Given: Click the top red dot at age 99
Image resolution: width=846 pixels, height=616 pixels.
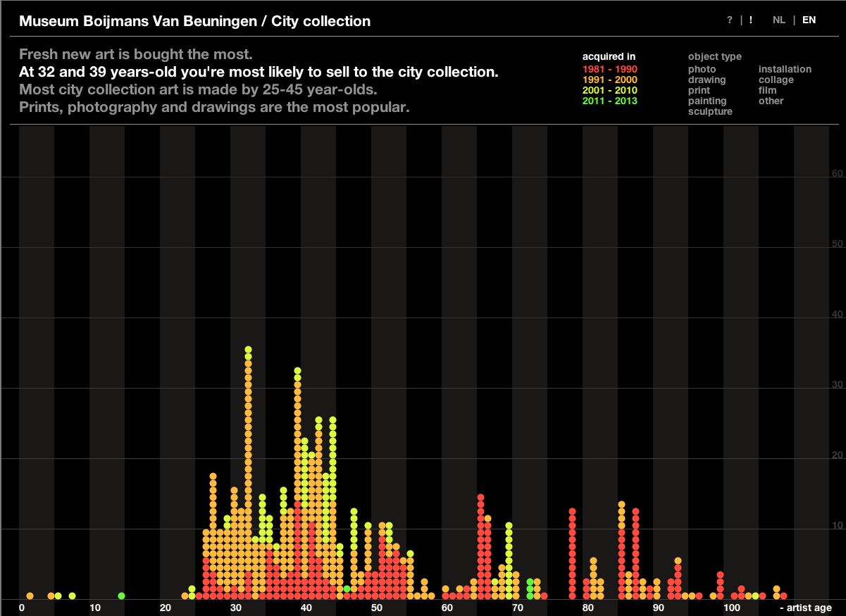Looking at the screenshot, I should point(720,574).
